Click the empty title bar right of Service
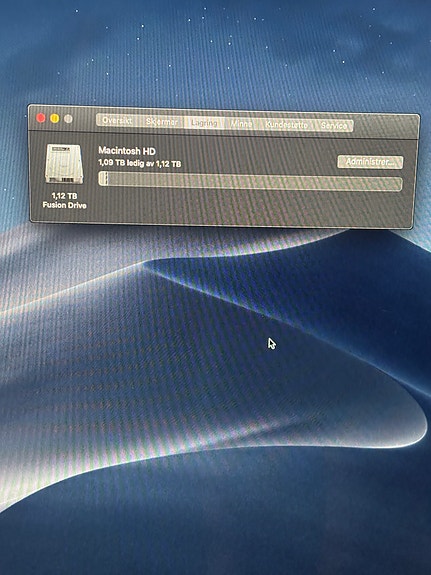 coord(385,127)
